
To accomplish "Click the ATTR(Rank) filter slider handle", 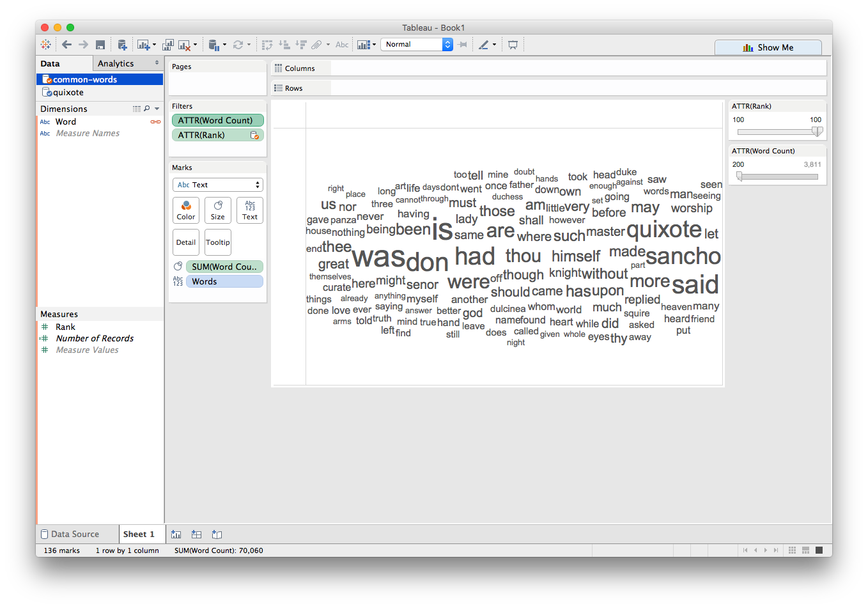I will [817, 131].
